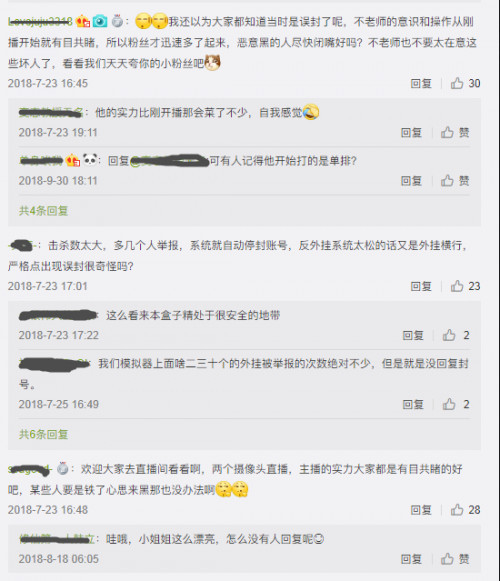Click the panda badge icon
This screenshot has height=581, width=500.
[89, 160]
